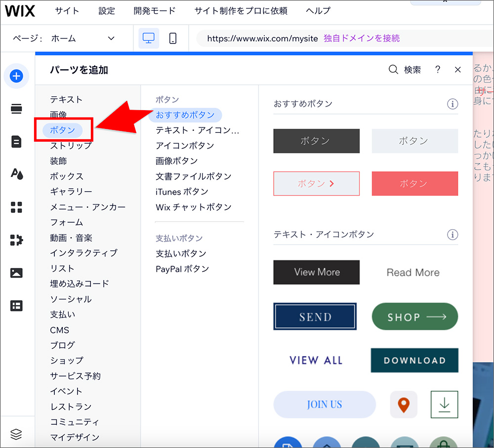Select インタラクティブ category
The height and width of the screenshot is (448, 494).
click(x=83, y=253)
